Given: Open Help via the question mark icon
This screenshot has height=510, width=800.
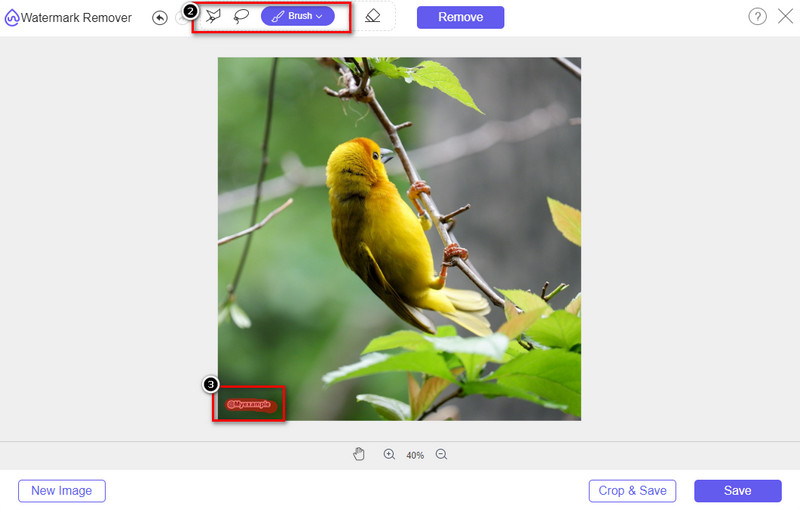Looking at the screenshot, I should [x=757, y=17].
